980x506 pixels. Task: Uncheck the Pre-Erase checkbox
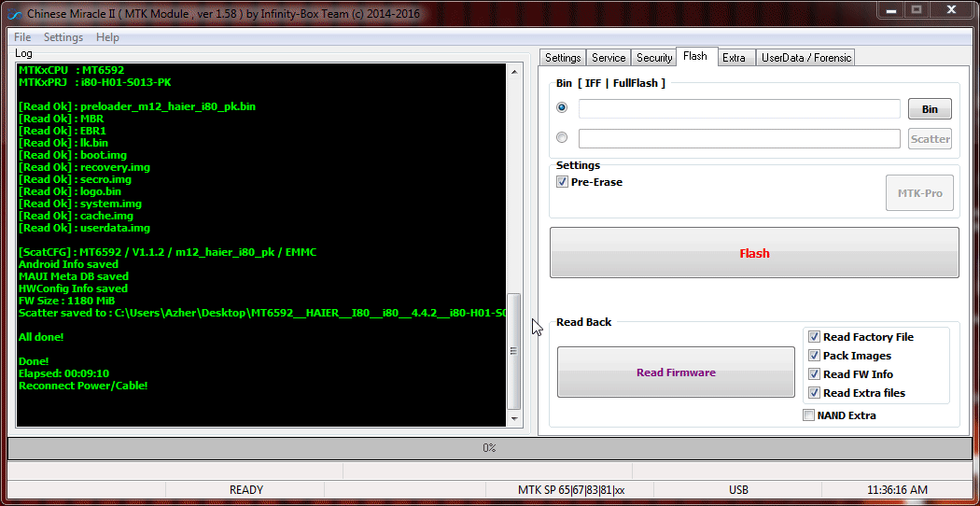point(561,182)
